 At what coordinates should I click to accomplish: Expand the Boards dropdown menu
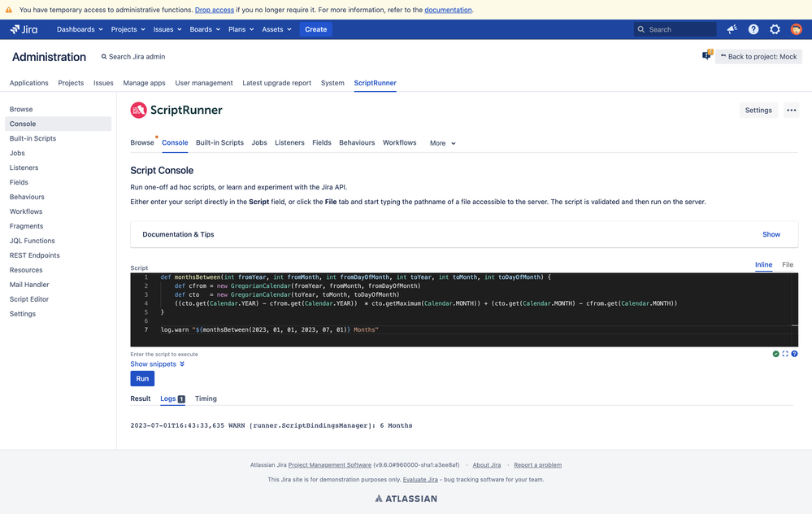(x=205, y=29)
